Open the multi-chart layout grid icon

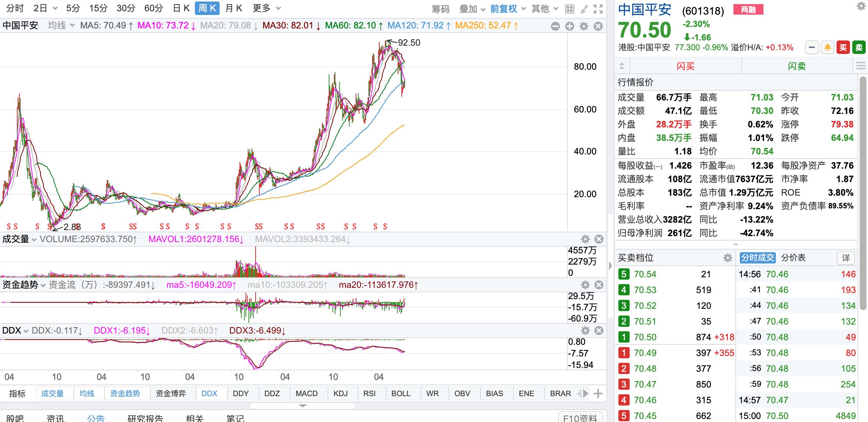point(570,7)
